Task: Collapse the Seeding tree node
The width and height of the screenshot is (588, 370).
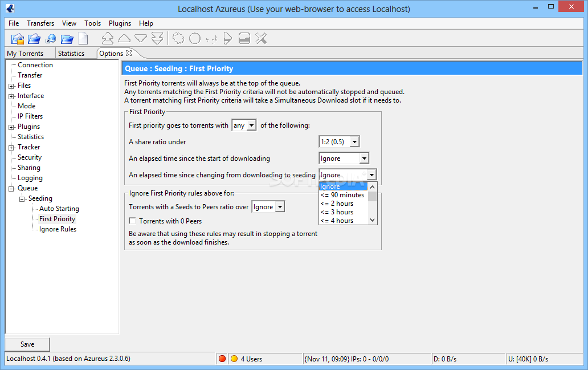Action: (x=22, y=199)
